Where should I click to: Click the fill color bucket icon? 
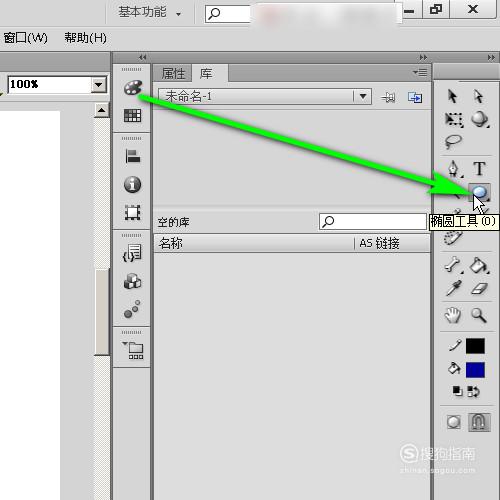454,369
